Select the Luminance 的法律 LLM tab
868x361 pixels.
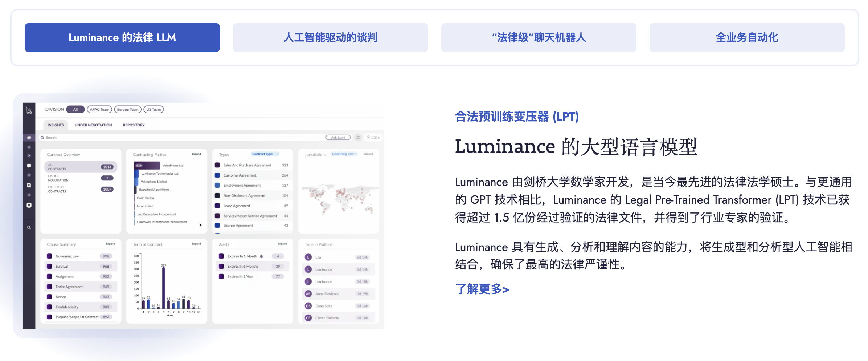coord(122,37)
